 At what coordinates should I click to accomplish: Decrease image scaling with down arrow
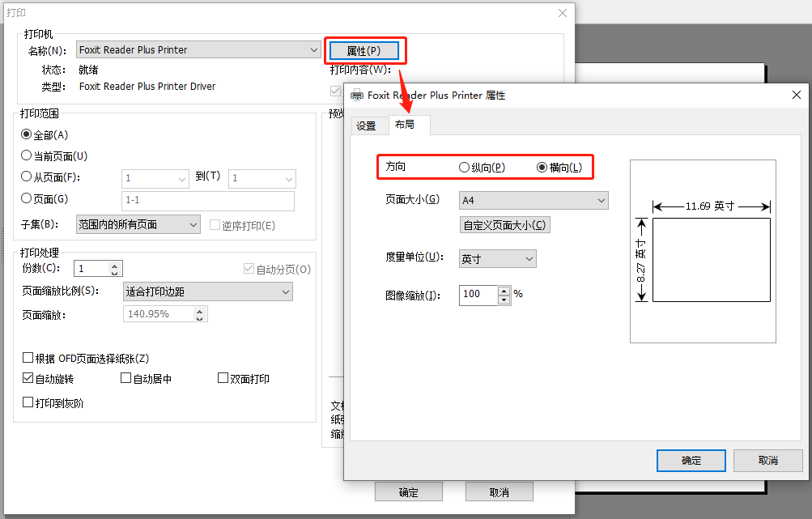[x=504, y=300]
